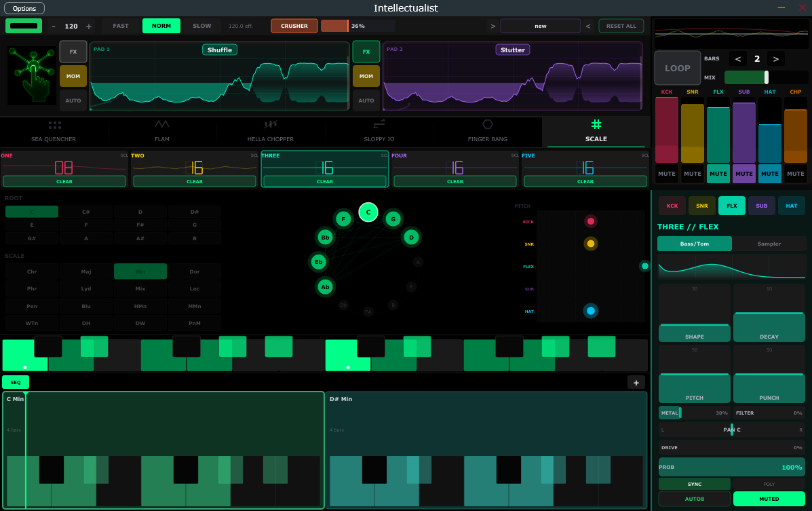
Task: Open the Finger Bang hexagon icon
Action: point(487,124)
